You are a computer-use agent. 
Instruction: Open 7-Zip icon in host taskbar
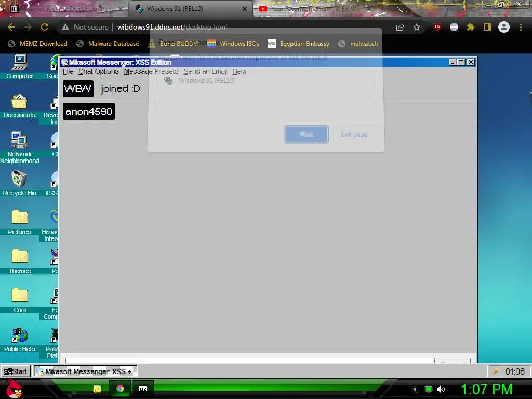click(143, 389)
